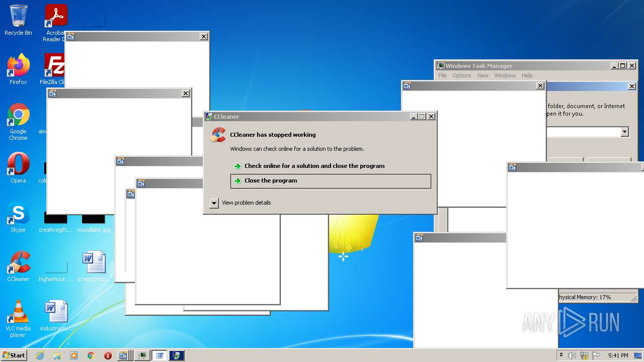Show hidden tray icons arrow
Viewport: 644px width, 362px height.
pos(561,355)
